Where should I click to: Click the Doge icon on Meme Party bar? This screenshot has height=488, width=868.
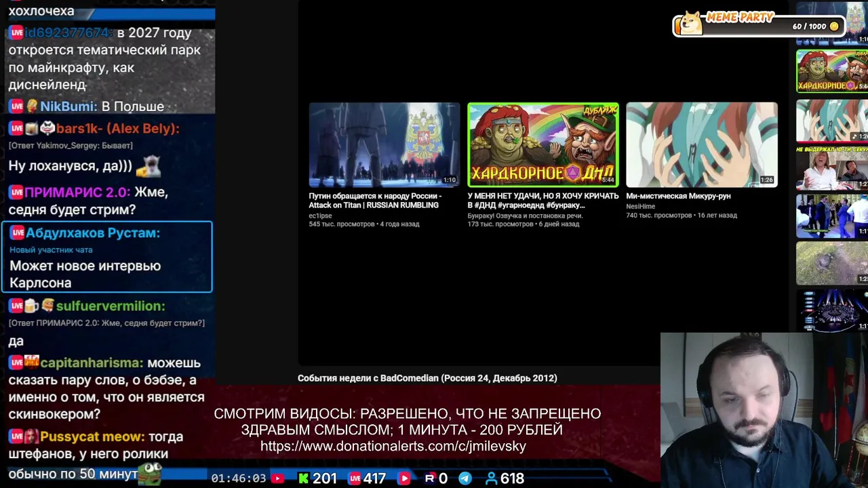coord(690,23)
